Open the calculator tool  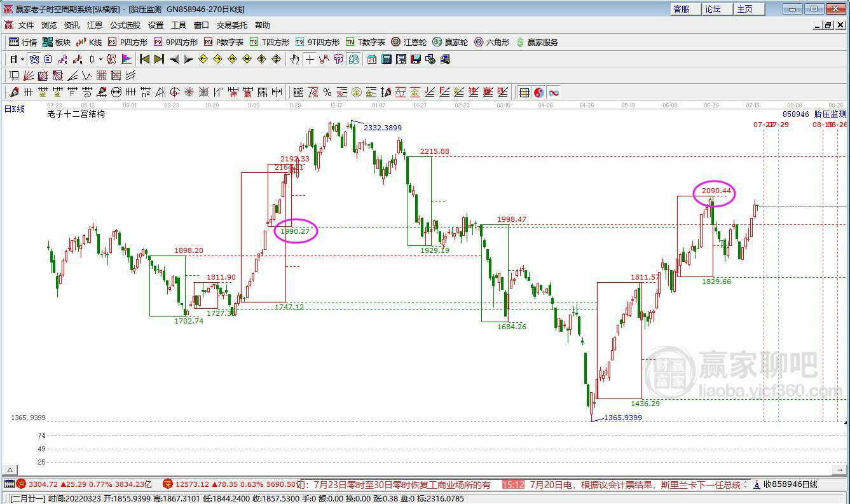387,59
